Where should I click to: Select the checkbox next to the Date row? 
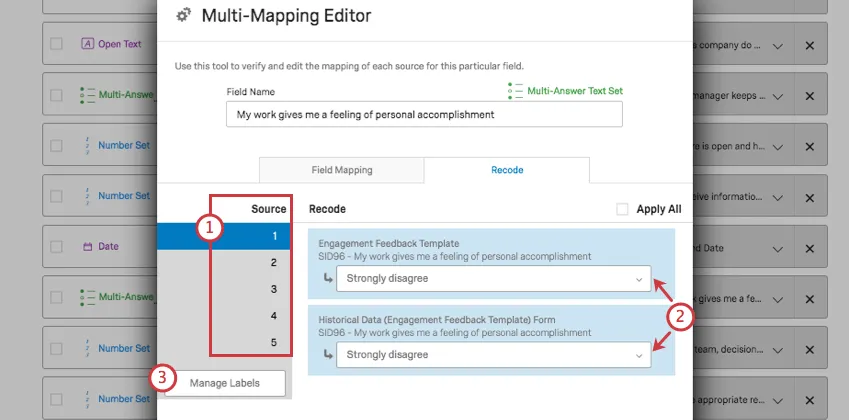tap(56, 246)
